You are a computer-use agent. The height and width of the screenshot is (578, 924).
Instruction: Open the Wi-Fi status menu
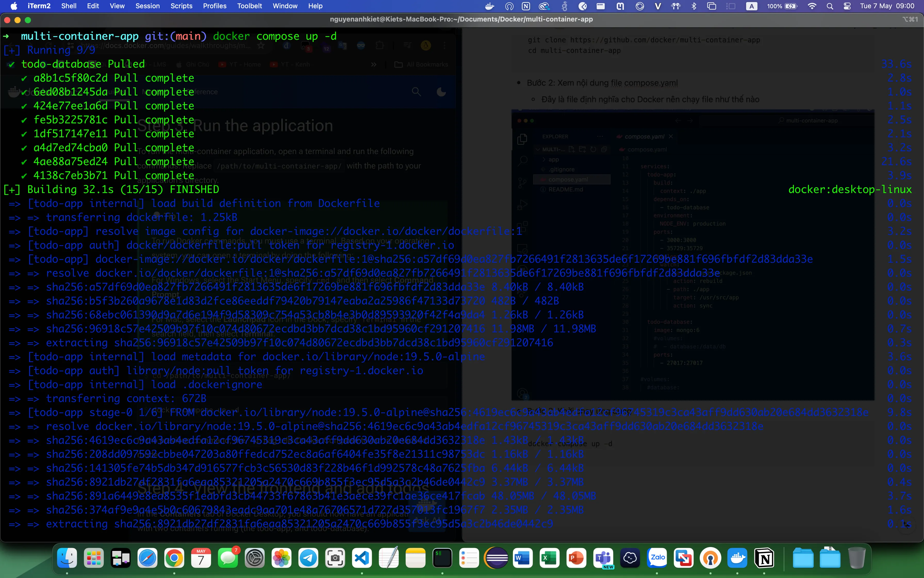(x=812, y=6)
